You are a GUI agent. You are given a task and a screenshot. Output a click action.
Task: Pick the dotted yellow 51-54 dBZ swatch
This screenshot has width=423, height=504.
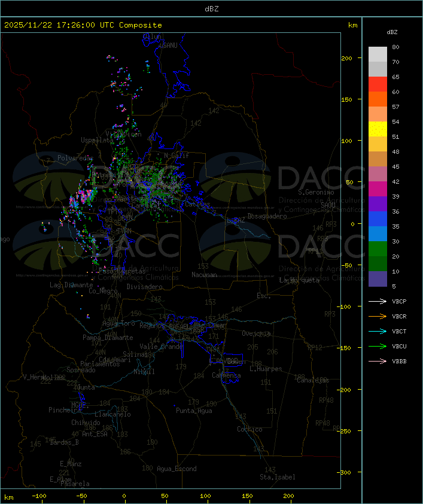pyautogui.click(x=378, y=129)
